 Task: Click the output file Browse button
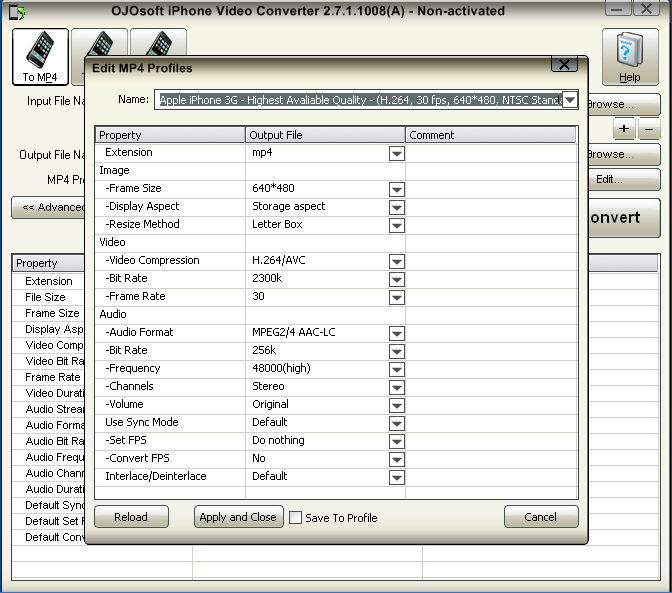click(624, 154)
